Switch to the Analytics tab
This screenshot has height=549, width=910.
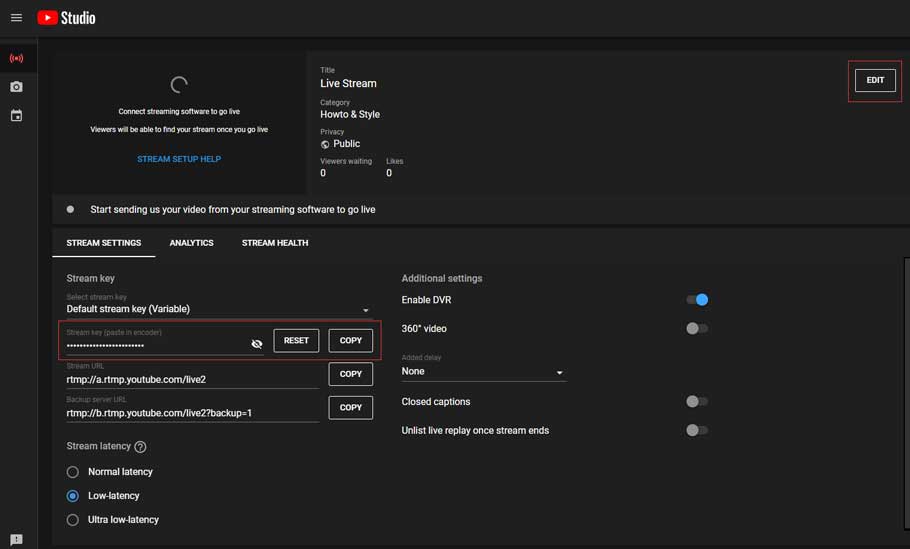191,243
